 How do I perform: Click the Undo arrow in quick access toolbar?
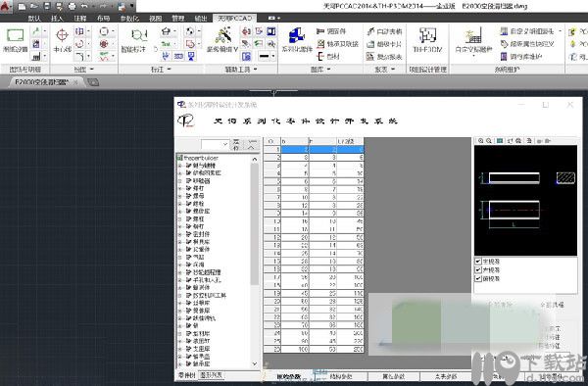click(x=84, y=7)
